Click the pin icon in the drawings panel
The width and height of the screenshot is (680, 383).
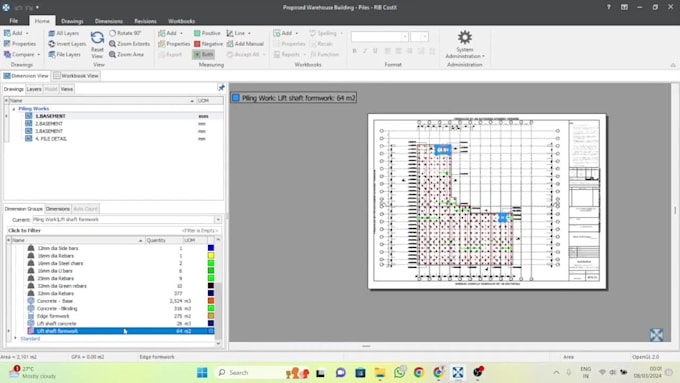(221, 88)
